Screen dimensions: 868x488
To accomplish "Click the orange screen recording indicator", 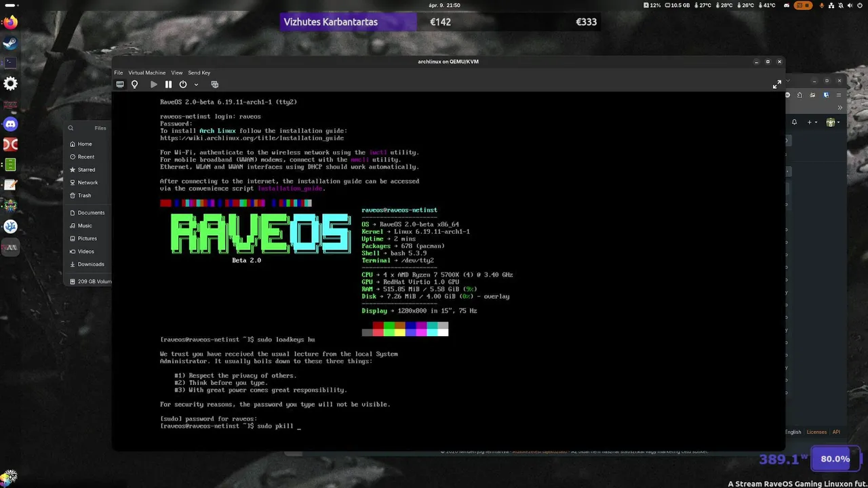I will pyautogui.click(x=804, y=5).
